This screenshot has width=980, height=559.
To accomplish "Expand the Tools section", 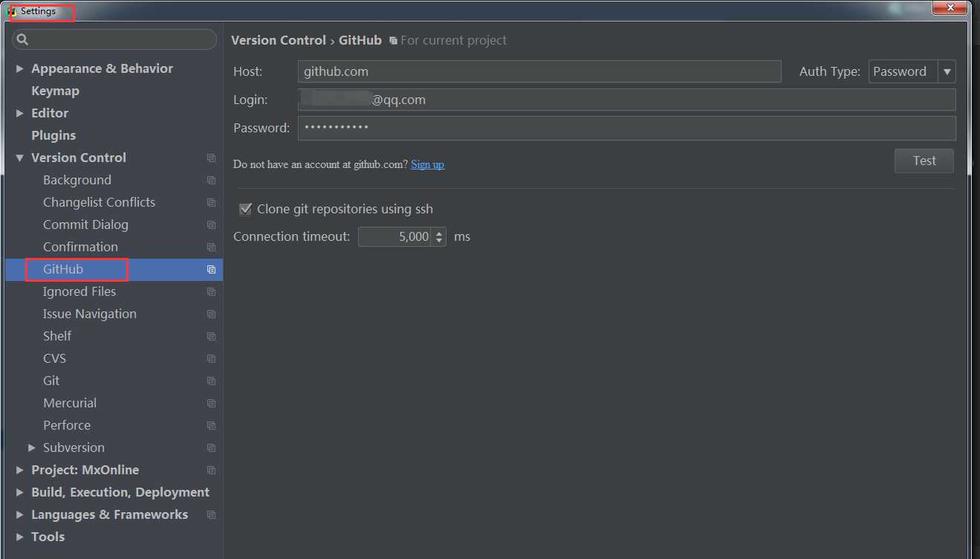I will click(x=20, y=537).
